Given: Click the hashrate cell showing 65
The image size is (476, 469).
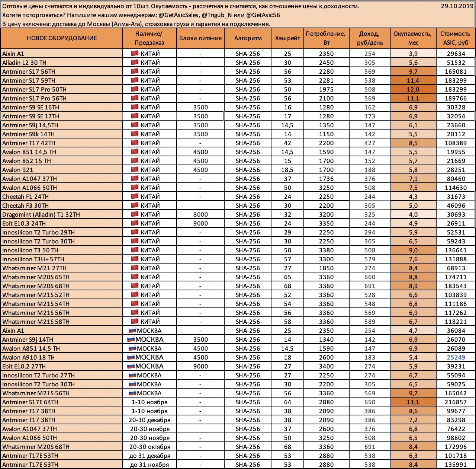Looking at the screenshot, I should pyautogui.click(x=288, y=277).
